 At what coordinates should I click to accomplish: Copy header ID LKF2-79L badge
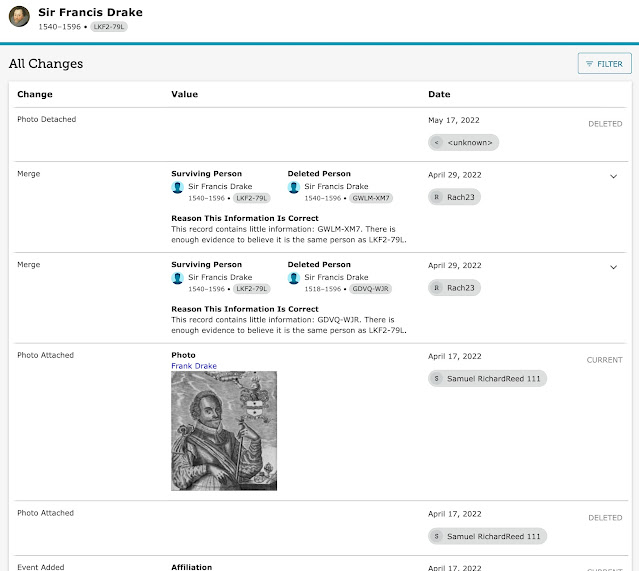109,27
